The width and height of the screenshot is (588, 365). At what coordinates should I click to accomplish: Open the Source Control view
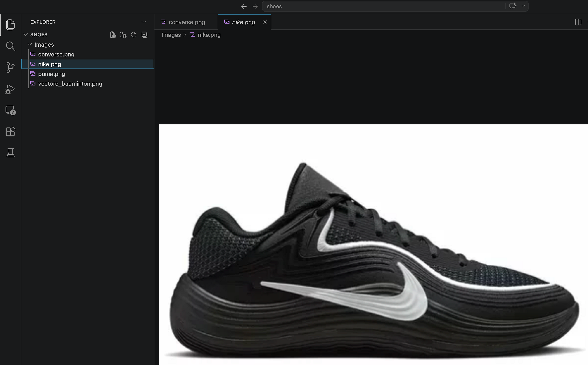10,67
